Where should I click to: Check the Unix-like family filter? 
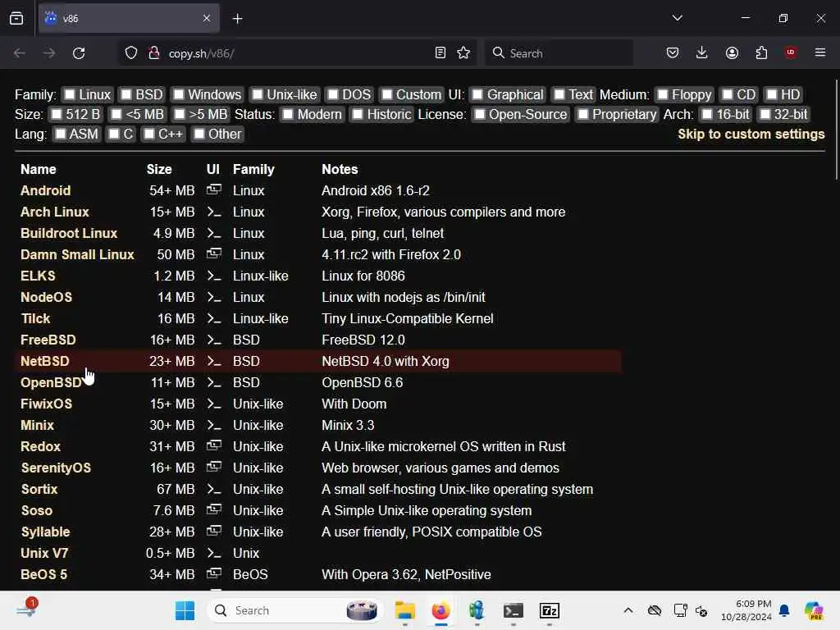click(x=257, y=94)
